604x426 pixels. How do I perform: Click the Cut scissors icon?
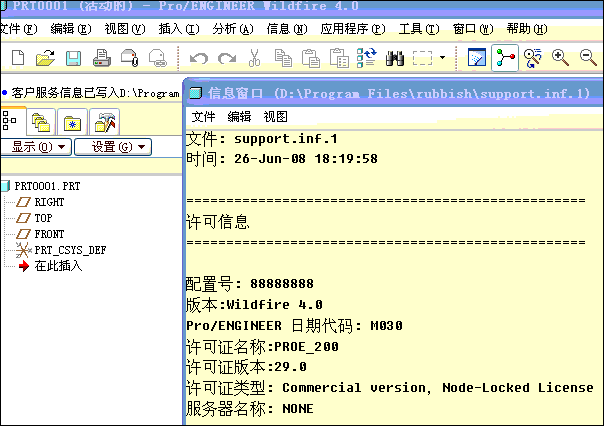254,58
